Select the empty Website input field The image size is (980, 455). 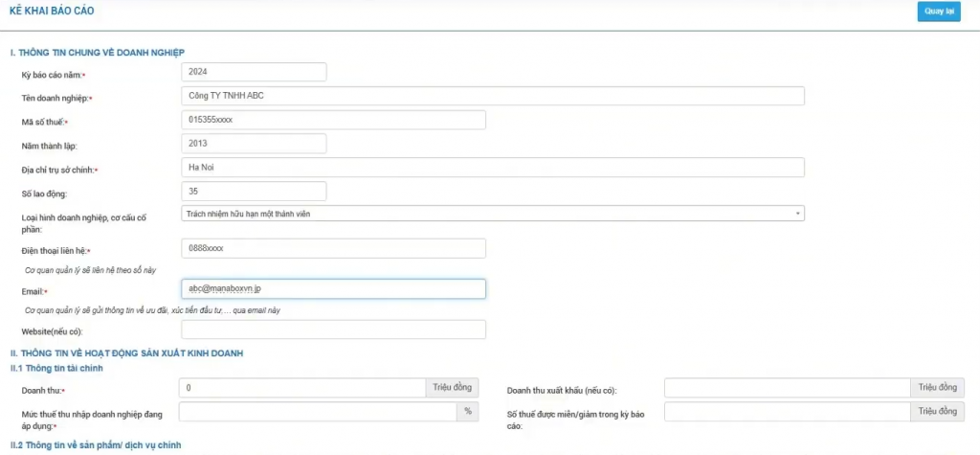(x=333, y=330)
